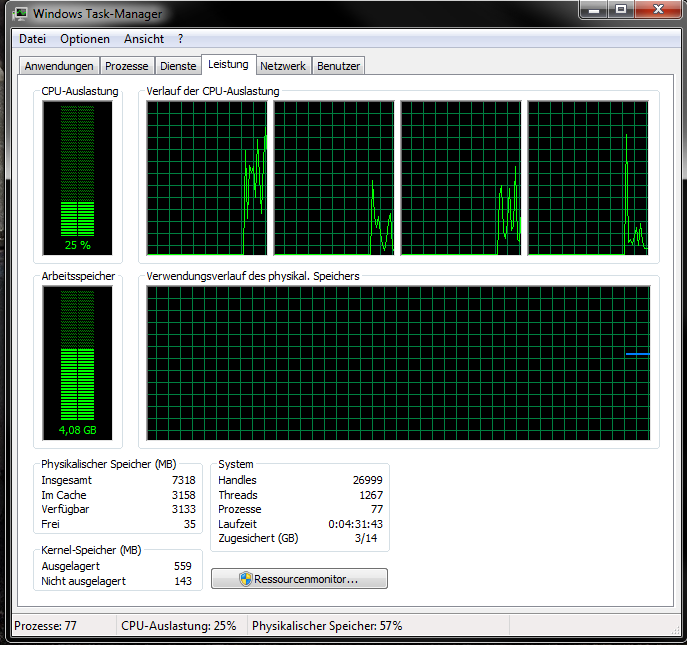
Task: Click the Task-Manager title bar icon
Action: point(19,14)
